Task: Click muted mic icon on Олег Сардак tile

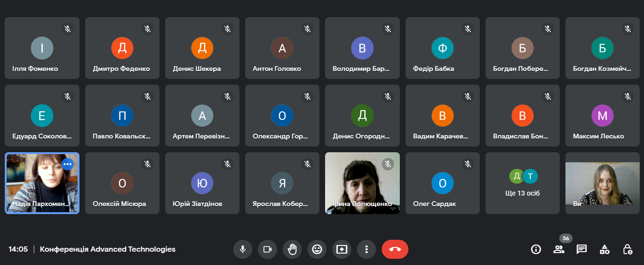Action: pos(468,164)
